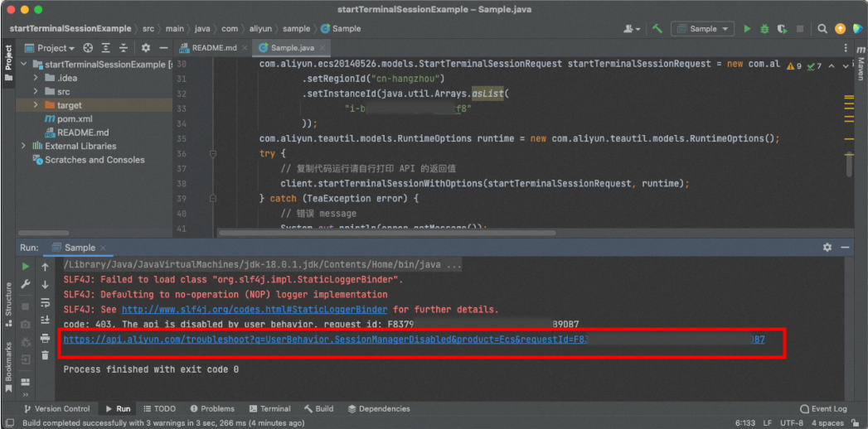Open the Terminal tool window tab
868x429 pixels.
269,408
